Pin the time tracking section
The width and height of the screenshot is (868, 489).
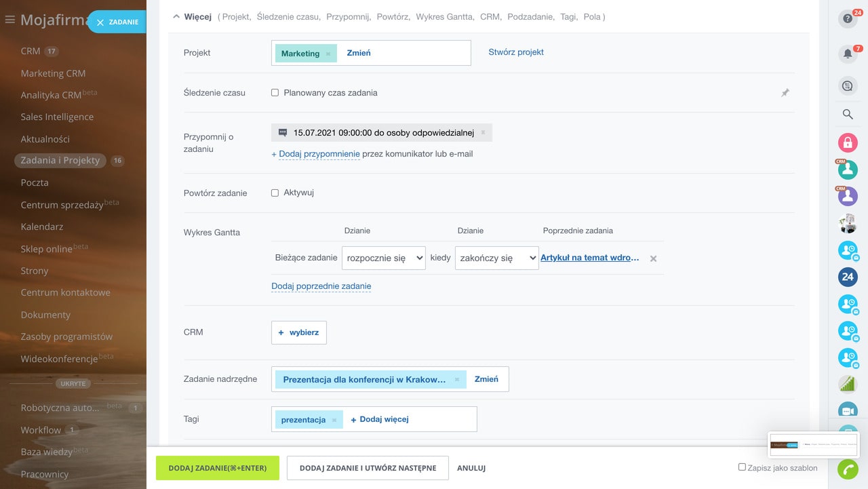(785, 93)
